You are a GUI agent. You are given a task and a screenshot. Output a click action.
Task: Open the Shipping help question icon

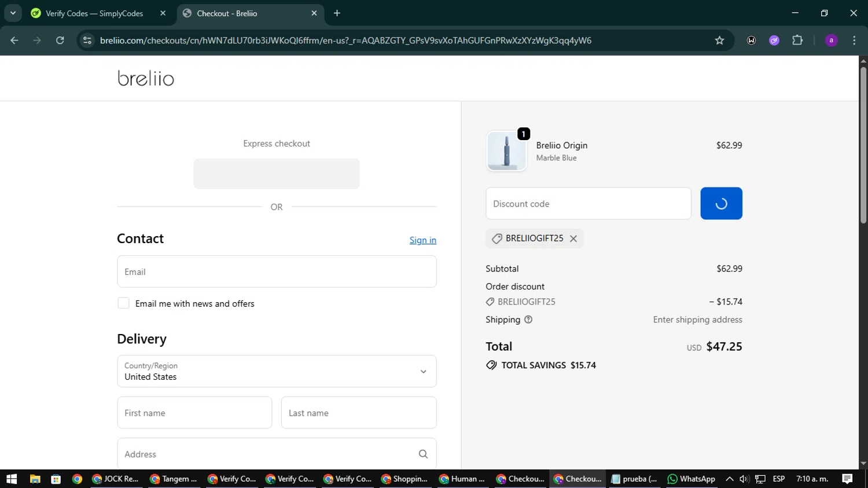tap(528, 320)
